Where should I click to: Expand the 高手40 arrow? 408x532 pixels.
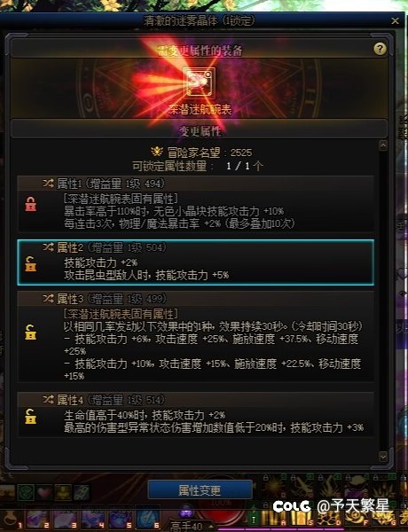tap(211, 527)
